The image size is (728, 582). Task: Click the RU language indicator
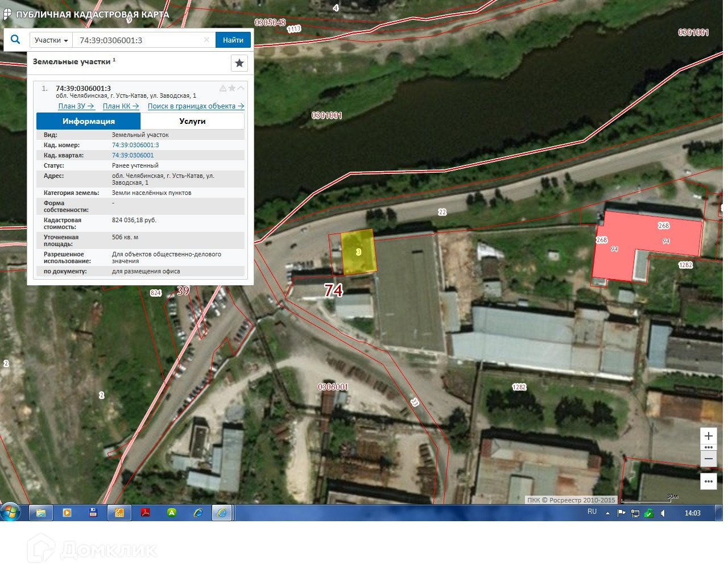tap(592, 512)
